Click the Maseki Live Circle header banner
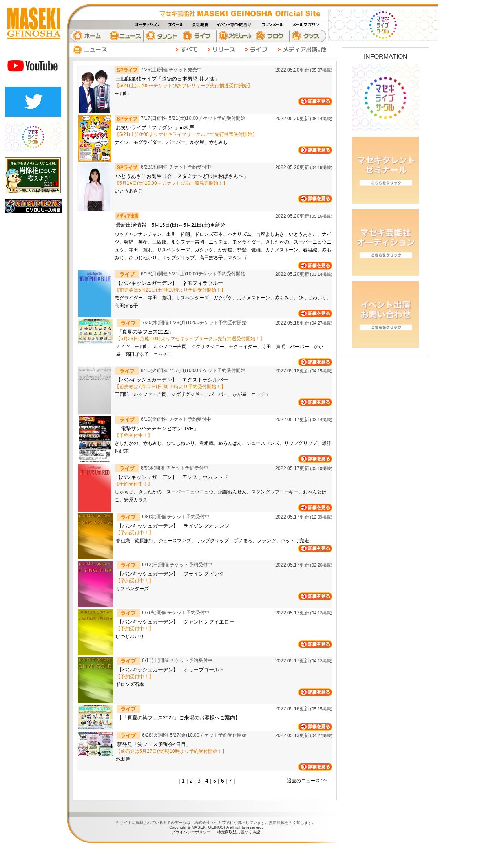 pyautogui.click(x=383, y=25)
